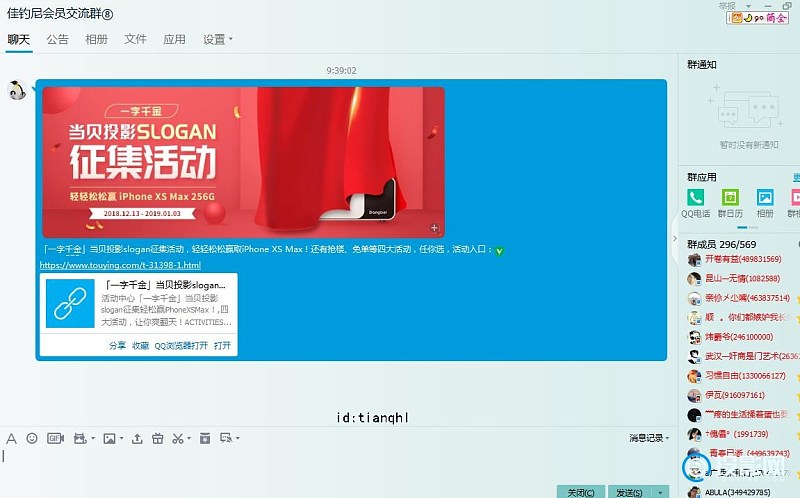Click the 发送(S) send button
Screen dimensions: 800x498
[629, 492]
